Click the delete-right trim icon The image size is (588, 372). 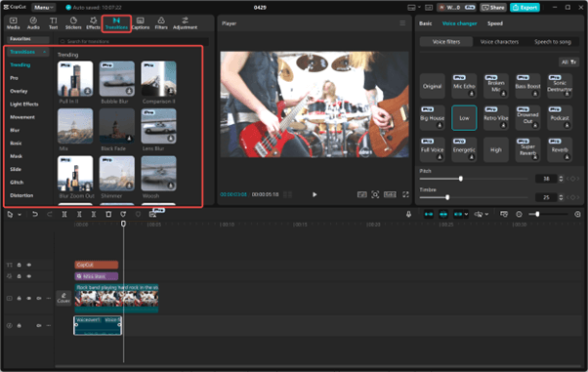click(x=94, y=214)
